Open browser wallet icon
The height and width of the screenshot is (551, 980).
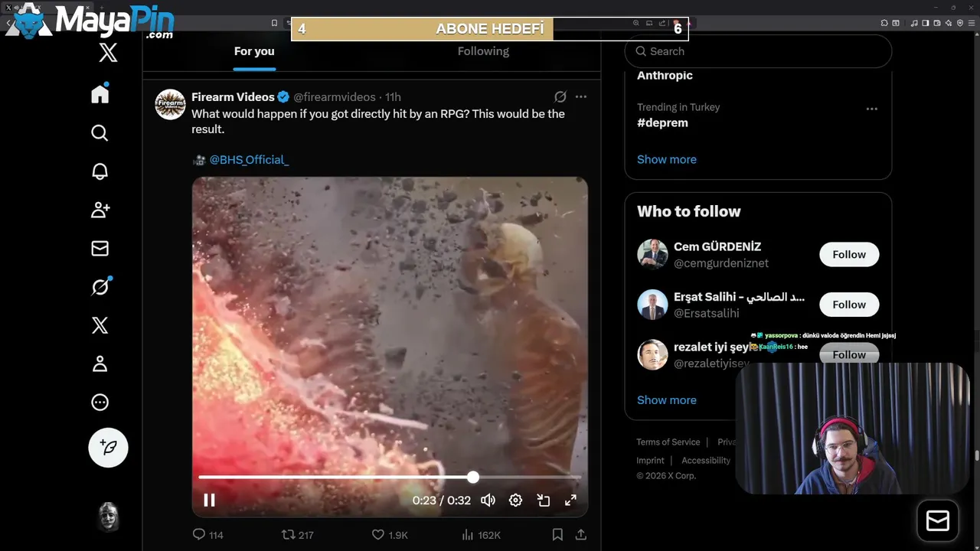click(x=937, y=23)
